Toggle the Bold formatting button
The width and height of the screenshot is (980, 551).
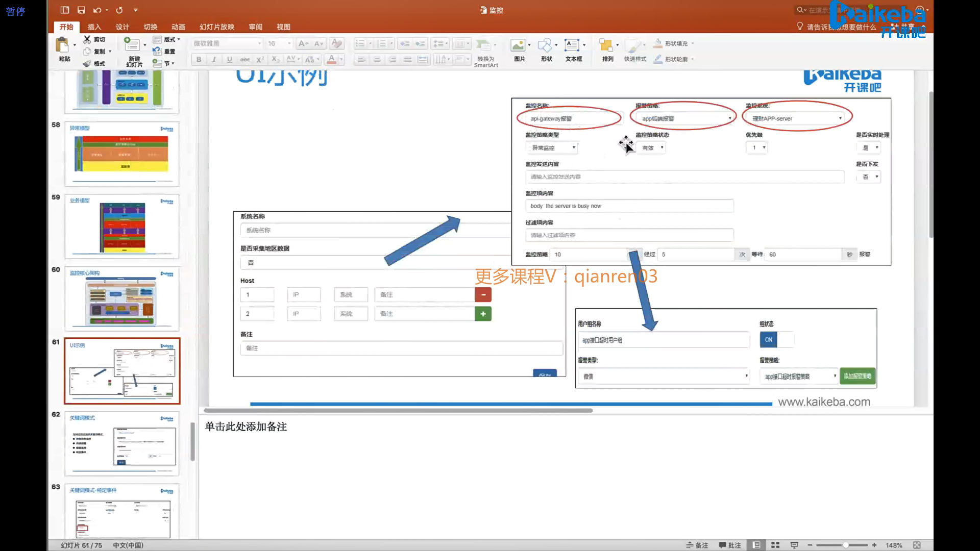[x=199, y=59]
